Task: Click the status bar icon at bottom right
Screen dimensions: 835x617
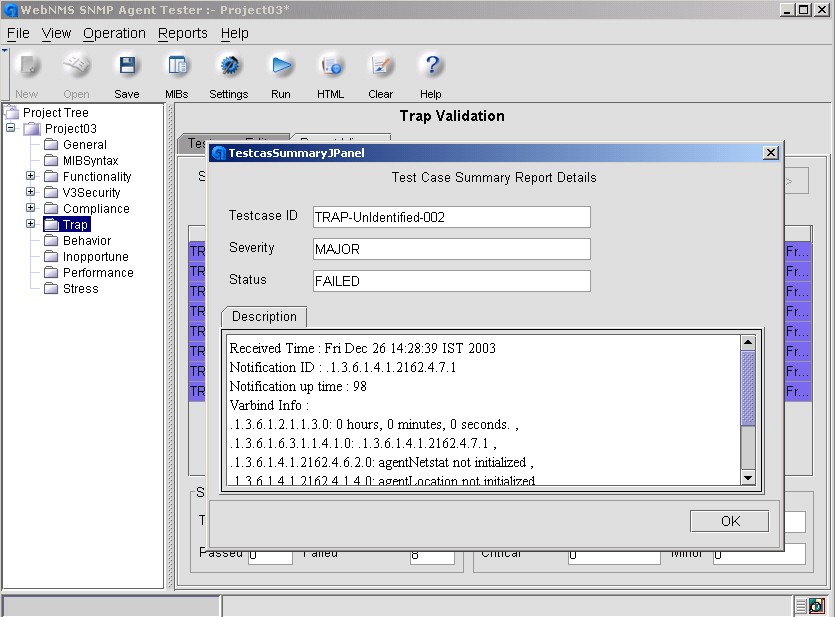Action: (816, 606)
